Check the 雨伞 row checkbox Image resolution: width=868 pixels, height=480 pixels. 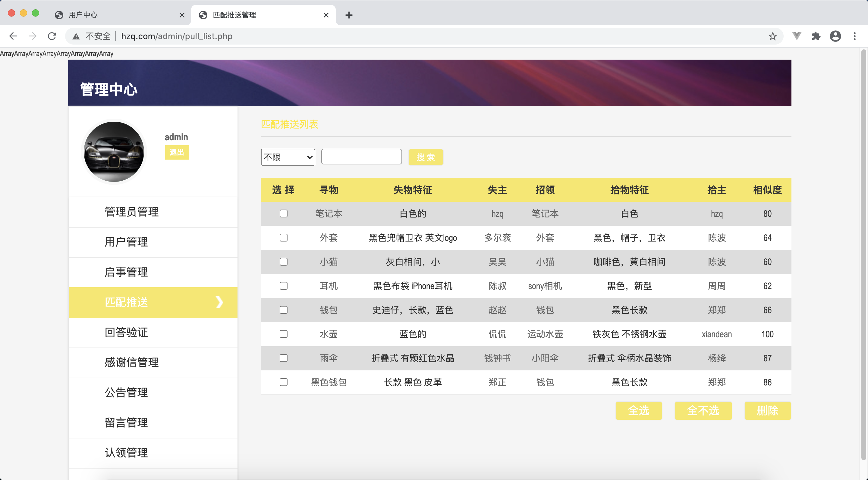pos(283,358)
